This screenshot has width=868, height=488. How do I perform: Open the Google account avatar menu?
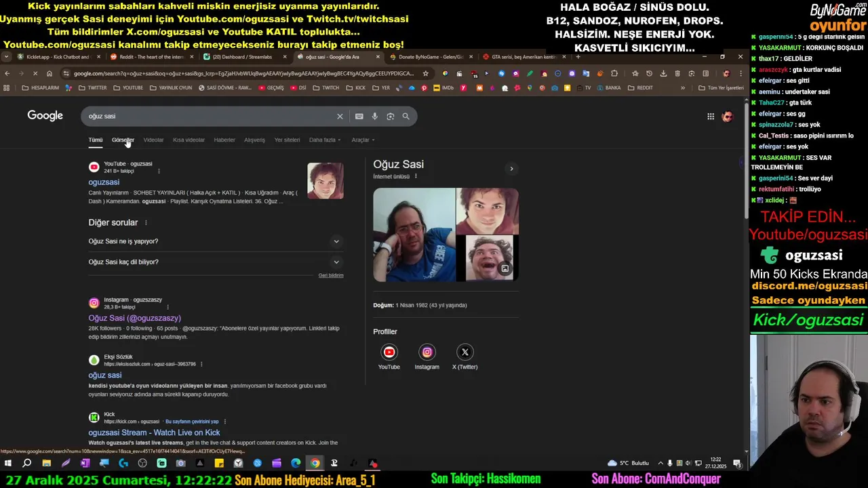pyautogui.click(x=728, y=117)
